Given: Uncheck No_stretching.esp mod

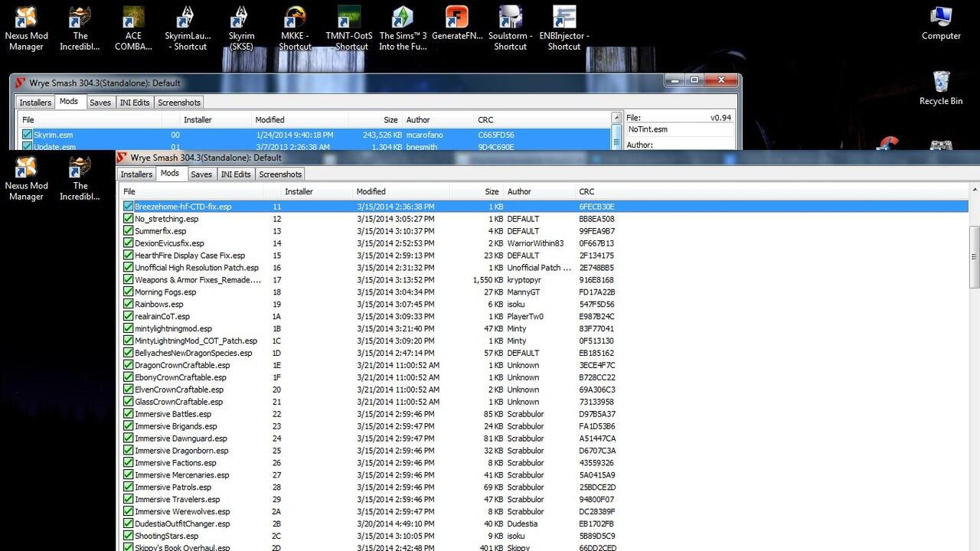Looking at the screenshot, I should point(129,219).
